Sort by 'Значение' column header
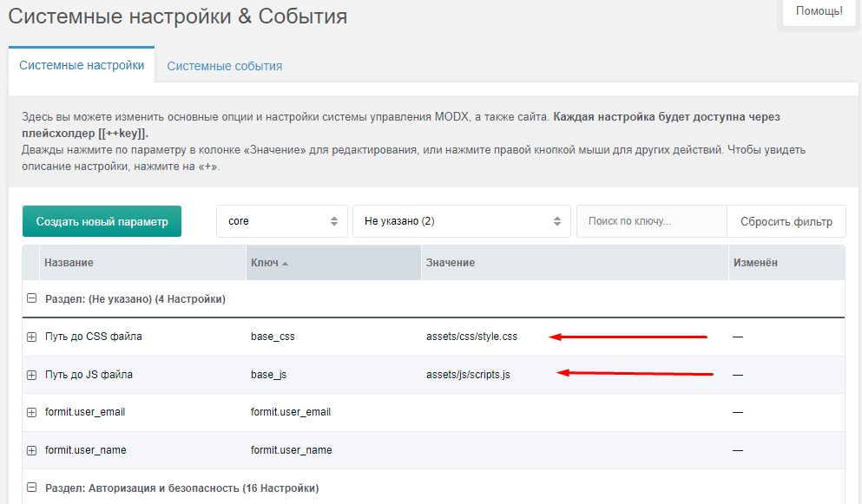The image size is (862, 504). pyautogui.click(x=575, y=263)
